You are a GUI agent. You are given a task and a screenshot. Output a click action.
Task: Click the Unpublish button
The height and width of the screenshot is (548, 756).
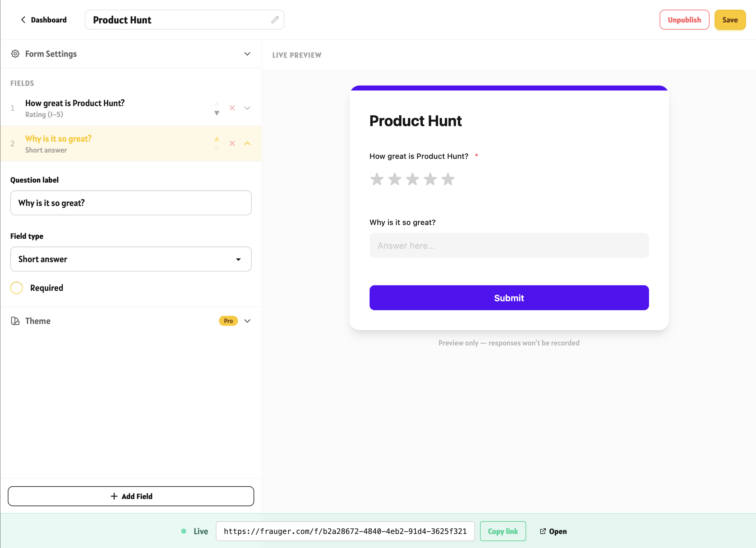684,20
